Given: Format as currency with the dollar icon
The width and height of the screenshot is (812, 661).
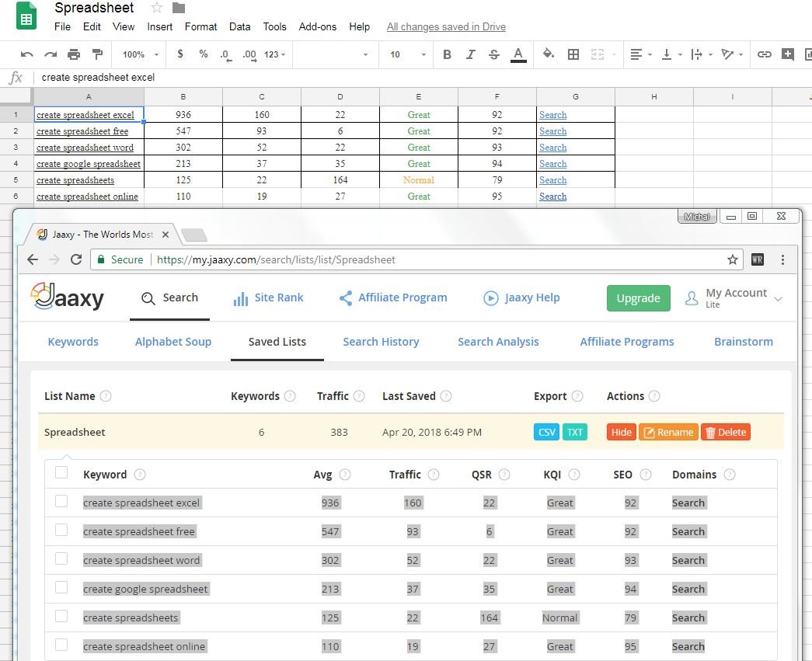Looking at the screenshot, I should (x=180, y=54).
